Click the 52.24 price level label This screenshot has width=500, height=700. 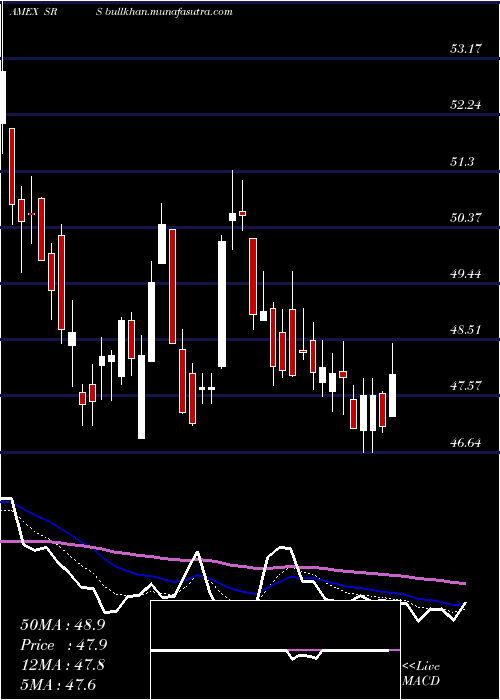pos(466,105)
